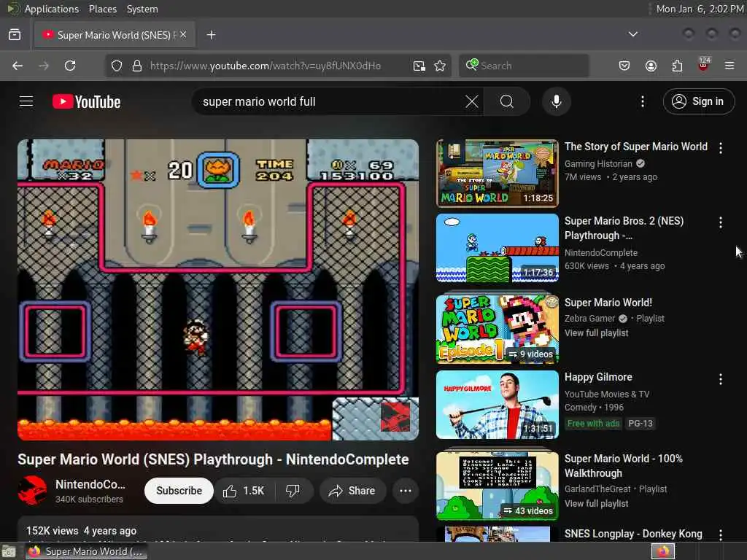The height and width of the screenshot is (560, 747).
Task: Open options for Super Mario Bros. 2 video
Action: tap(720, 222)
